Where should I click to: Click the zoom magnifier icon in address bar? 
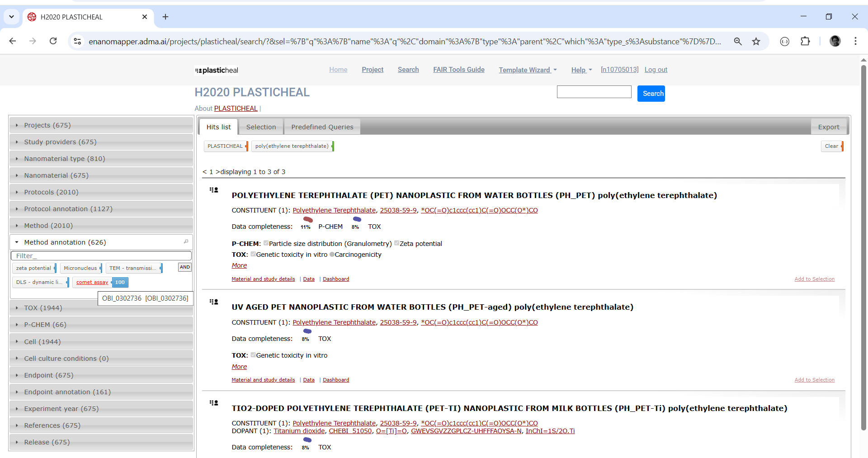[x=738, y=42]
